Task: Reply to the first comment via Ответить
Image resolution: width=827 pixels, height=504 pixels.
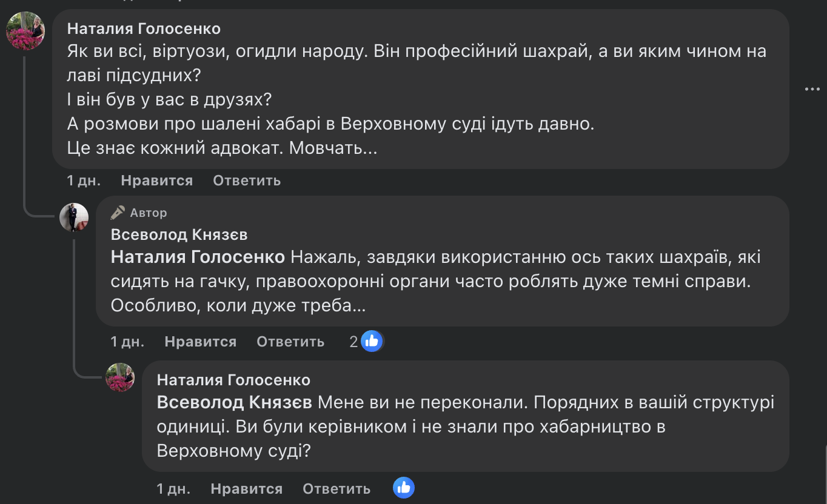Action: pyautogui.click(x=247, y=181)
